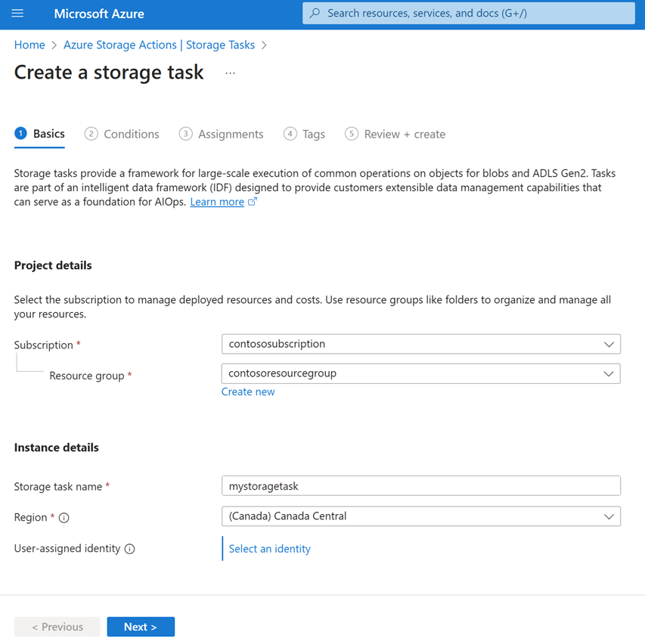Open the ellipsis menu next to page title
645x644 pixels.
click(x=229, y=73)
